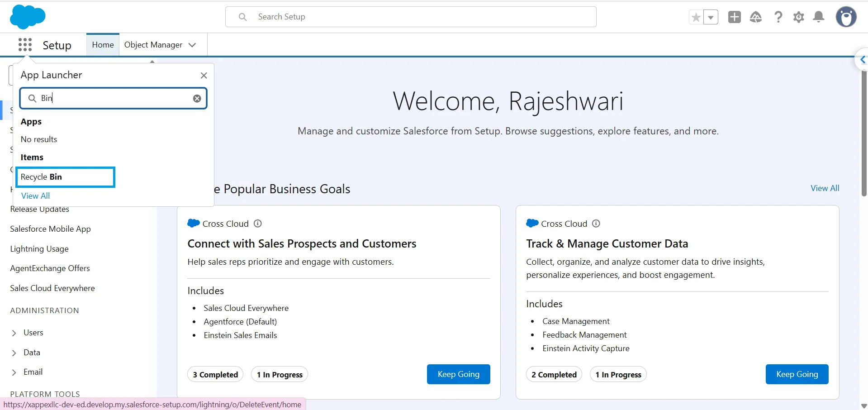Viewport: 868px width, 410px height.
Task: Click Keep Going on Connect with Sales card
Action: tap(458, 374)
